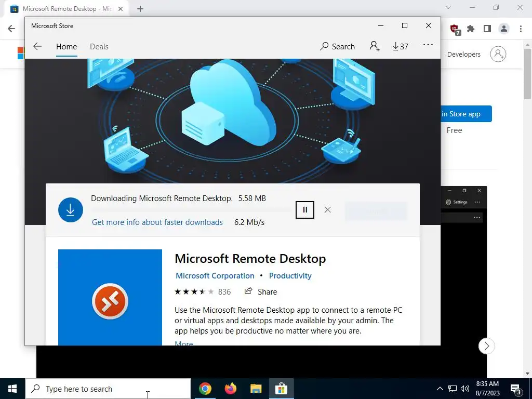Click the browser back arrow
Viewport: 532px width, 399px height.
pyautogui.click(x=11, y=29)
